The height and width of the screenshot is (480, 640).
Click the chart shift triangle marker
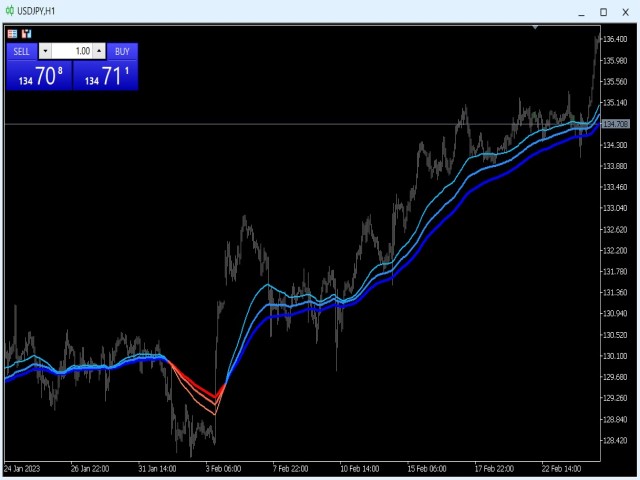[535, 28]
